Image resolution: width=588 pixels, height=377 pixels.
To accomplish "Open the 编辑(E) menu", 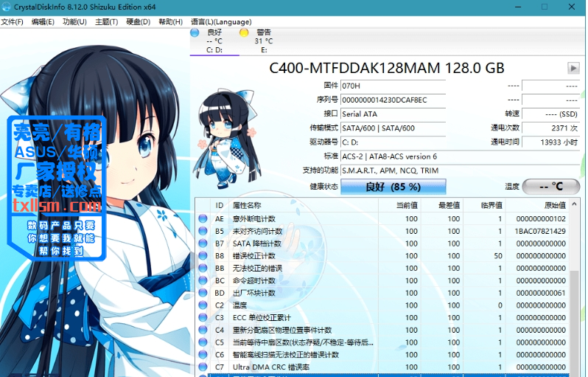I will click(43, 22).
